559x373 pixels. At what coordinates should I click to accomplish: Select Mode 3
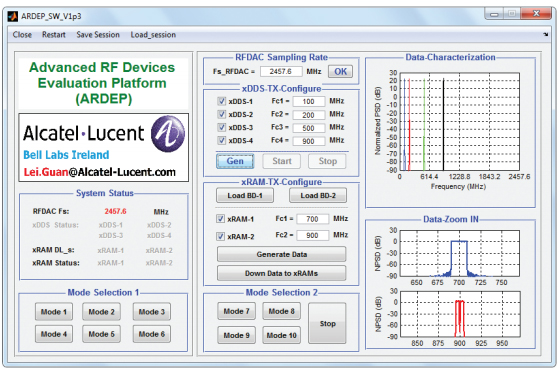click(x=152, y=312)
